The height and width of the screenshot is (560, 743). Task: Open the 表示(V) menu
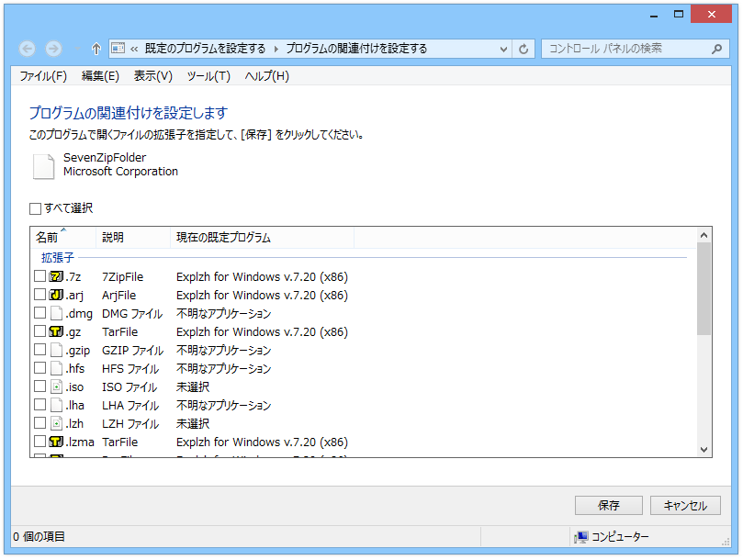pos(153,76)
